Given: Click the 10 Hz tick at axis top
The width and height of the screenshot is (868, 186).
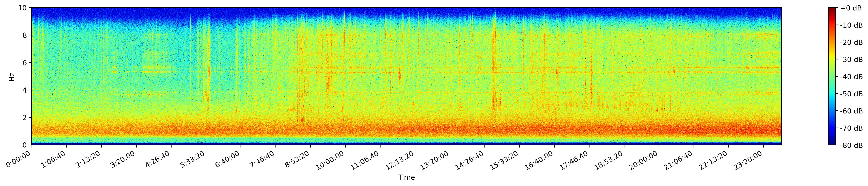Looking at the screenshot, I should (24, 7).
